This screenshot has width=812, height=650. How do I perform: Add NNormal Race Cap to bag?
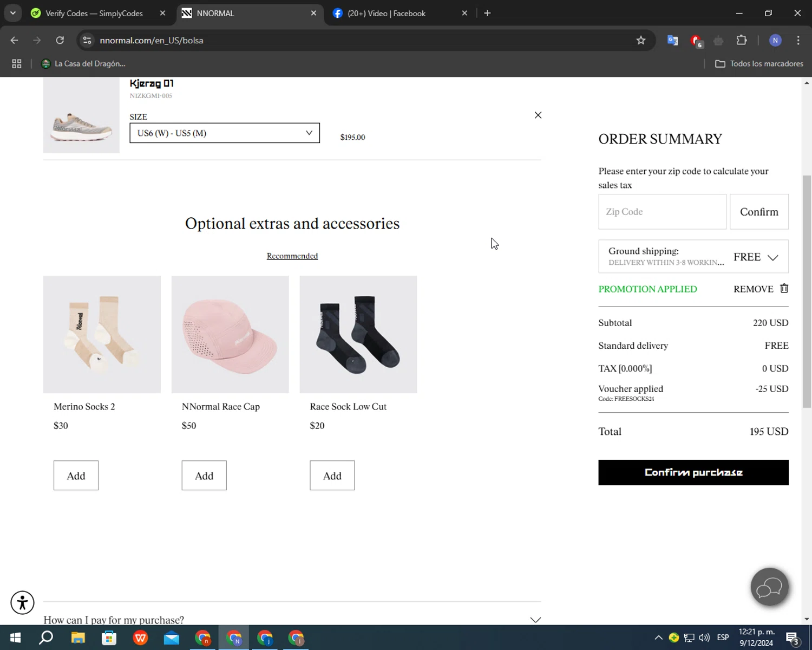click(204, 476)
